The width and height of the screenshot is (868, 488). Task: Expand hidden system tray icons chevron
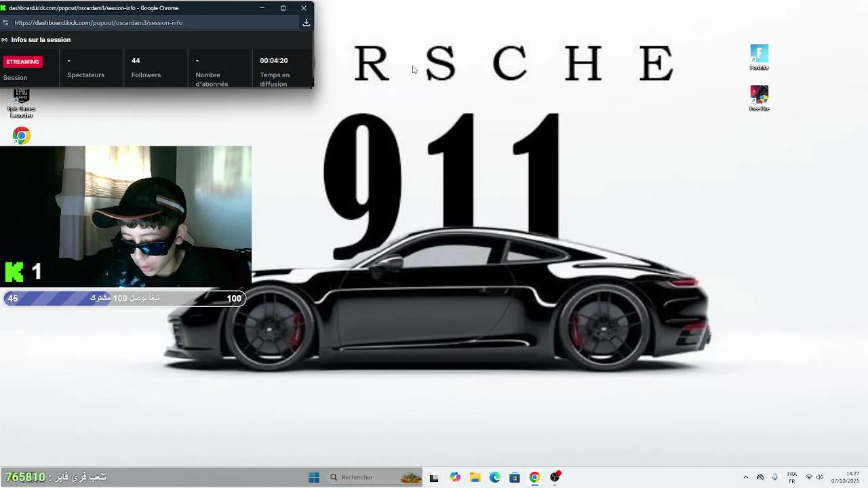(746, 477)
